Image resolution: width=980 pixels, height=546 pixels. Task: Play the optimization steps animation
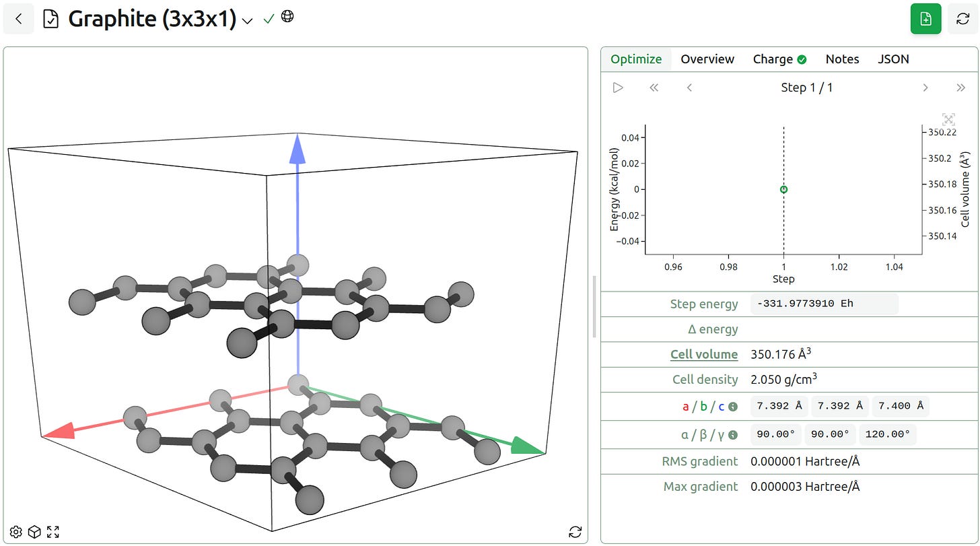[618, 88]
